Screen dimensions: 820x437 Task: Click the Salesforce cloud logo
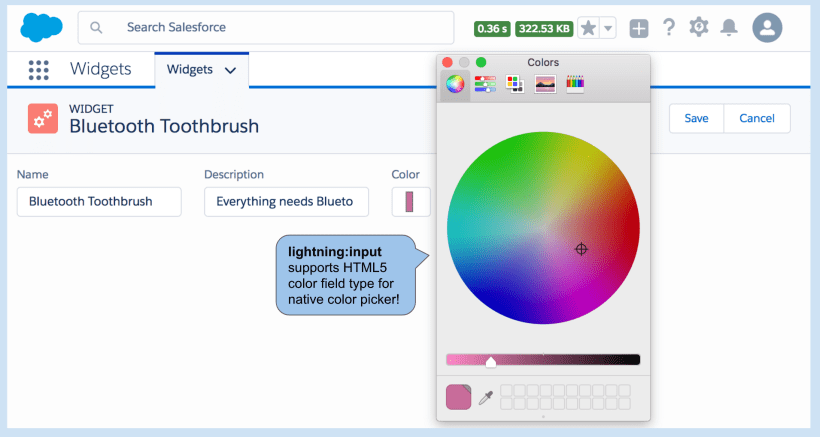41,27
